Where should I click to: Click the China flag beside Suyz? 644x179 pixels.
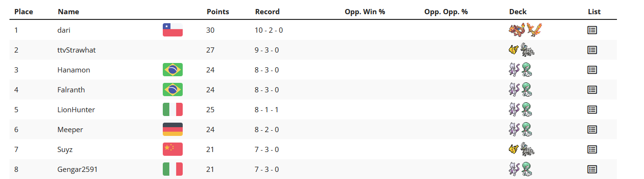tap(173, 149)
